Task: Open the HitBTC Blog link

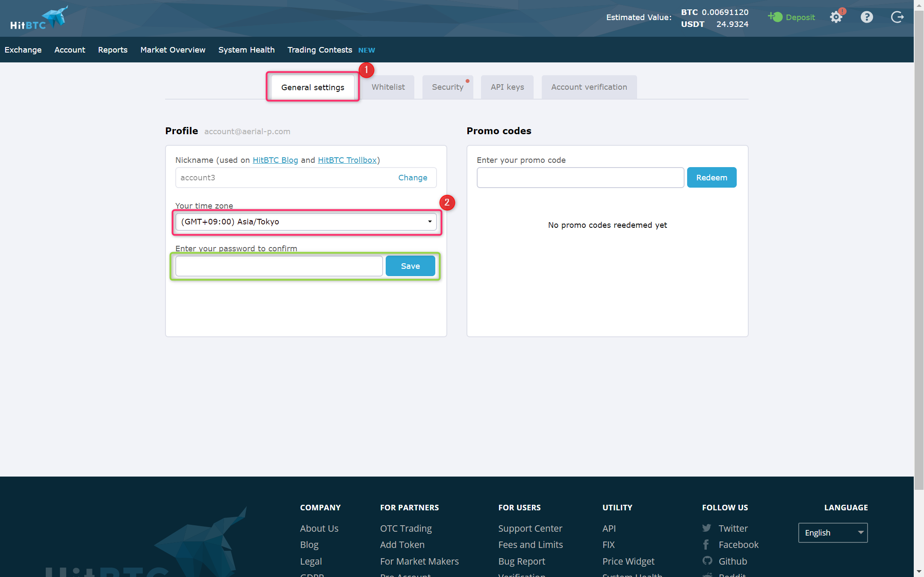Action: tap(275, 160)
